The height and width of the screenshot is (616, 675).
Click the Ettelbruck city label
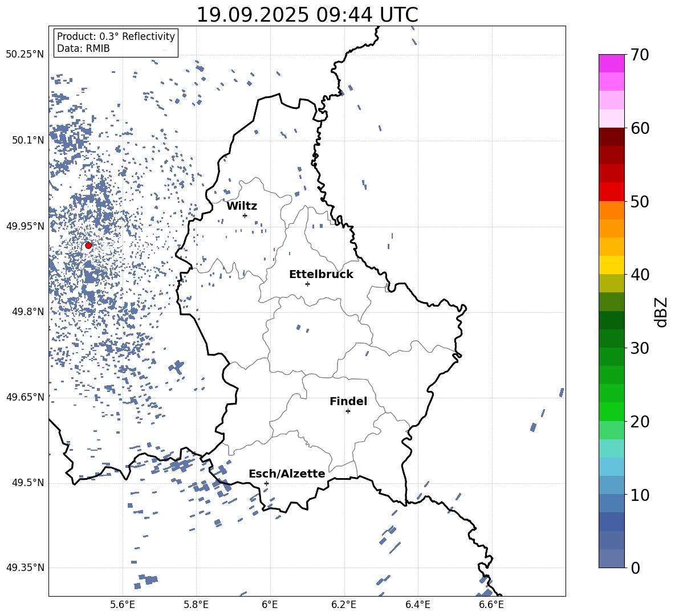(x=321, y=275)
